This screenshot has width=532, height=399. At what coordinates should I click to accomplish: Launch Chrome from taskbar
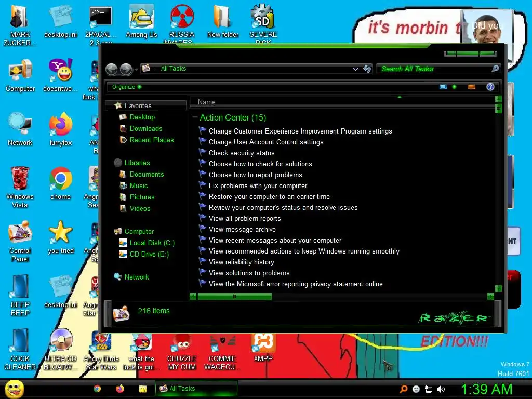tap(97, 389)
